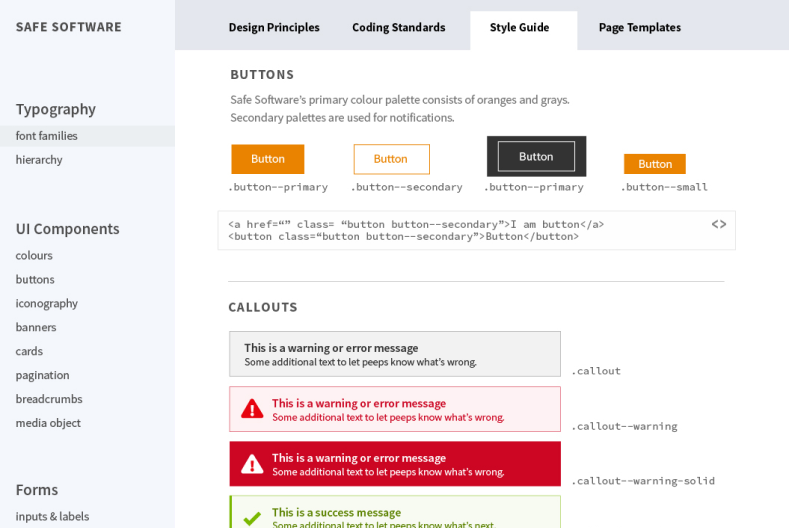This screenshot has width=789, height=528.
Task: Click the gray default callout box
Action: [395, 354]
